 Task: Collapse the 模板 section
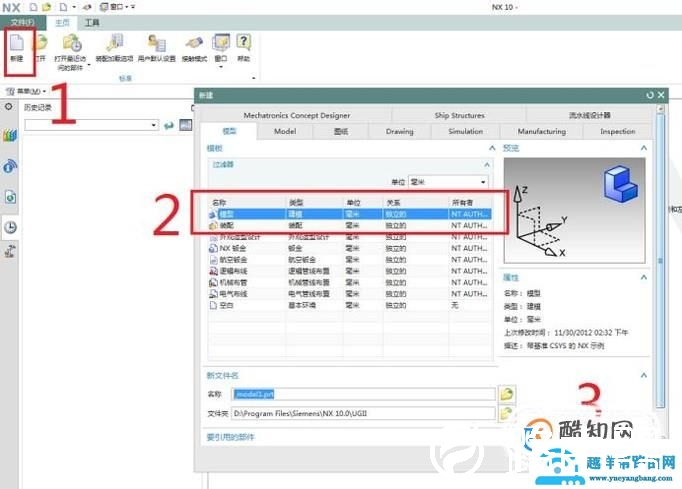click(x=492, y=148)
